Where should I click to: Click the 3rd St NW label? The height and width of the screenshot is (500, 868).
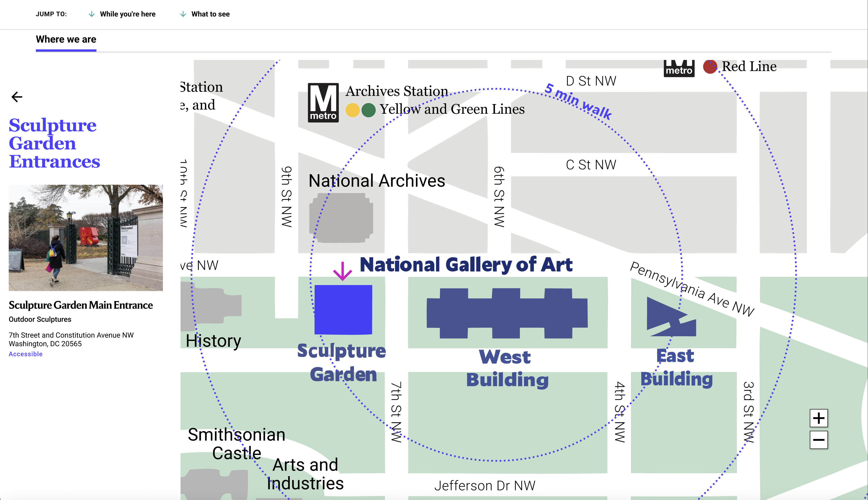pyautogui.click(x=749, y=412)
